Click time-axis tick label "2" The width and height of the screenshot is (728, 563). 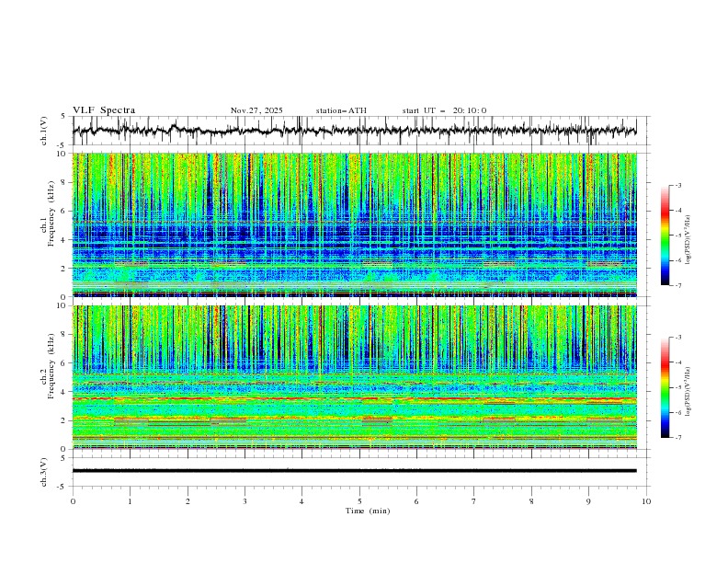(188, 501)
